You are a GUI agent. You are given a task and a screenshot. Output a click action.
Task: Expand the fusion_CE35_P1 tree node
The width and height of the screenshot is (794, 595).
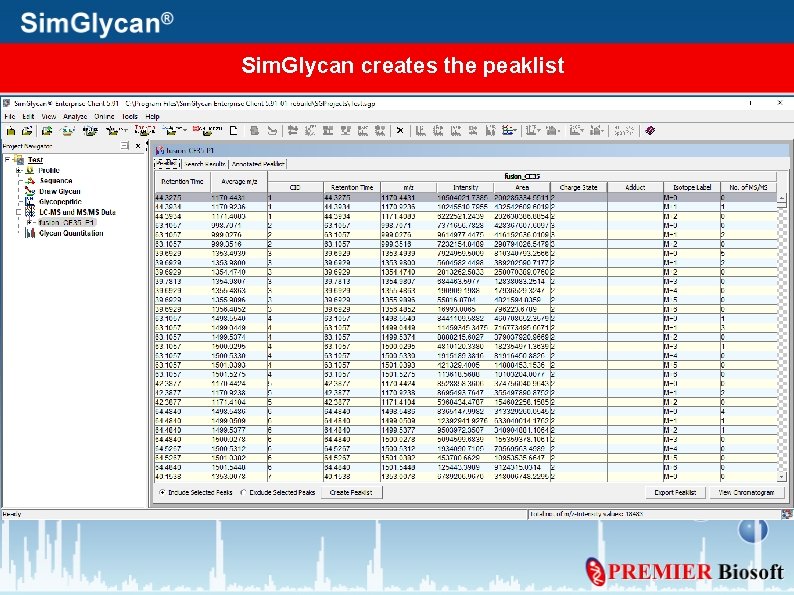pyautogui.click(x=29, y=223)
